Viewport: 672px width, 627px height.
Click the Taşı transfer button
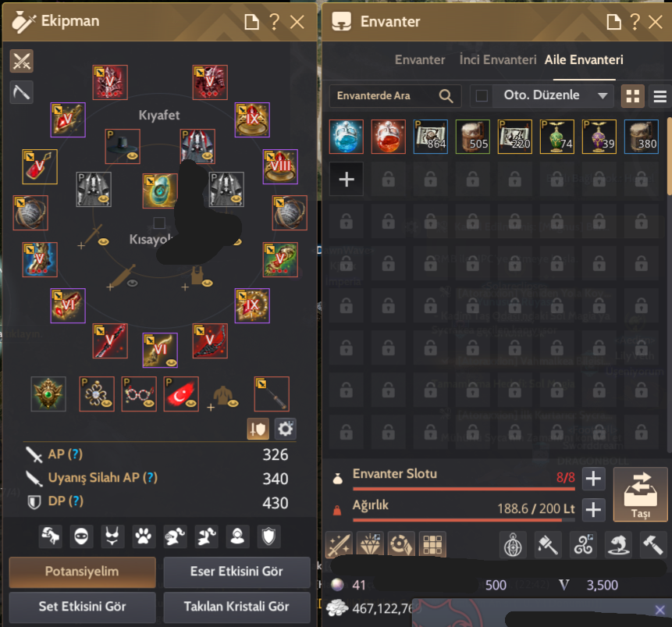[640, 494]
